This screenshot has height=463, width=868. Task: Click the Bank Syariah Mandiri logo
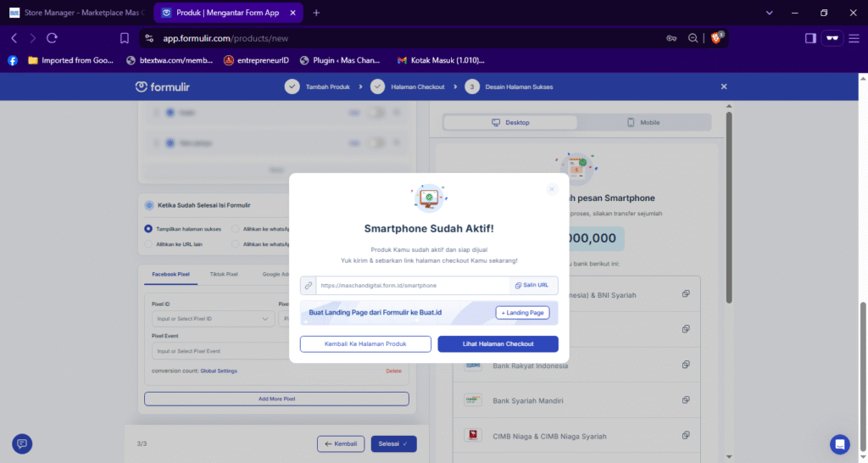coord(473,400)
